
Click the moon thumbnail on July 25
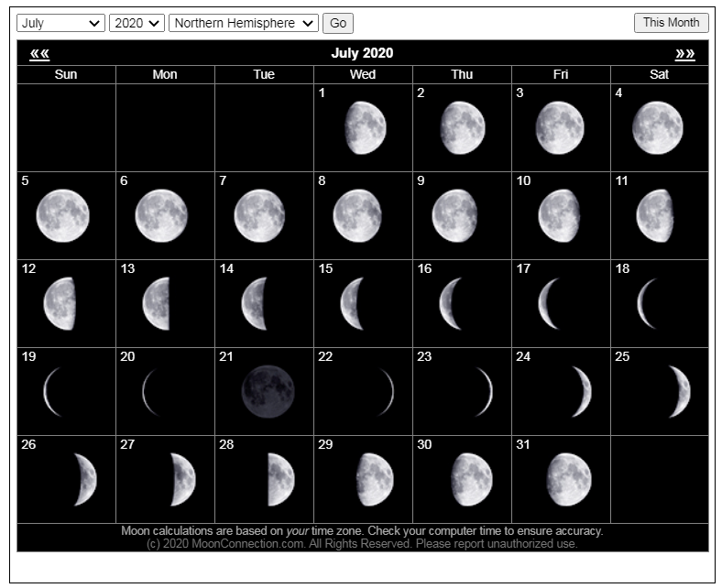pyautogui.click(x=679, y=391)
